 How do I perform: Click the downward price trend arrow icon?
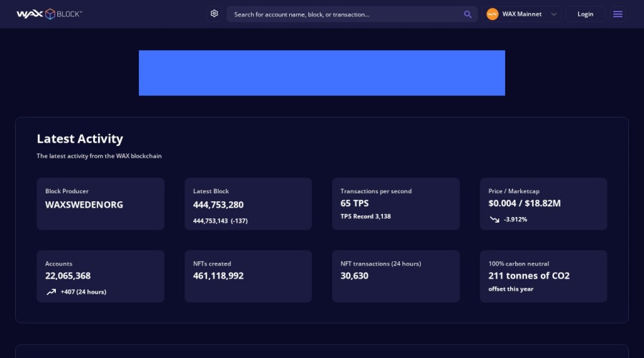tap(494, 220)
